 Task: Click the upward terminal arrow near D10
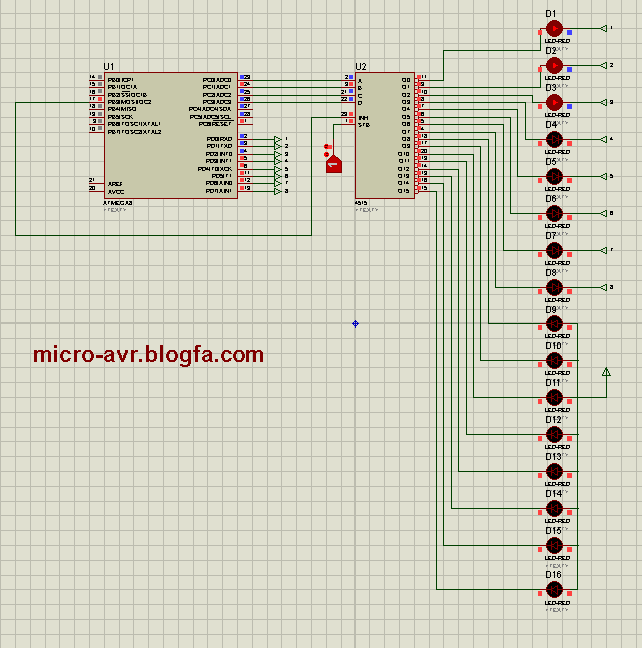click(x=605, y=373)
